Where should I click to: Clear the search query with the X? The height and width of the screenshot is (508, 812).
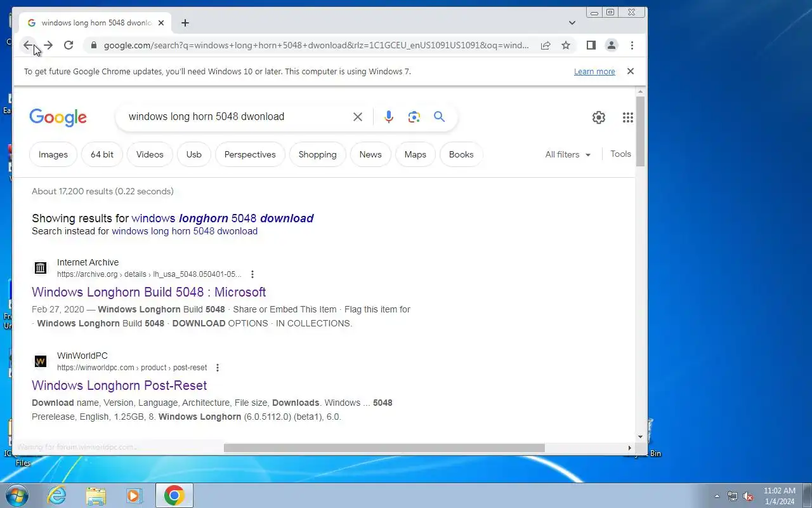point(358,117)
